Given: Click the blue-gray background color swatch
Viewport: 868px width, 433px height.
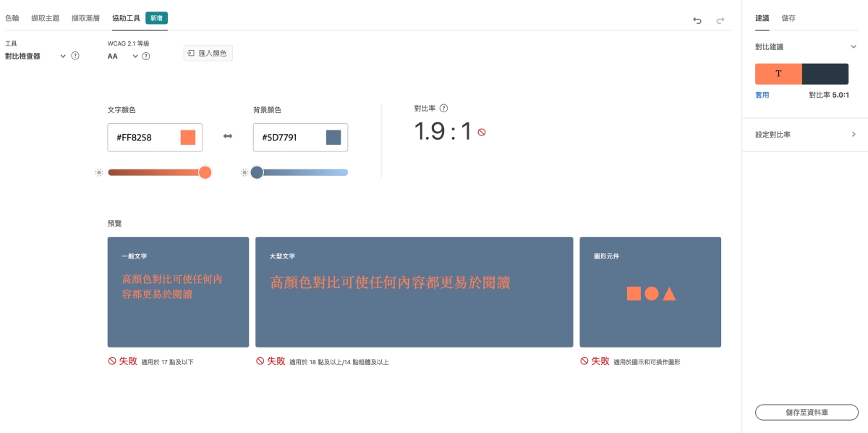Looking at the screenshot, I should (x=333, y=137).
